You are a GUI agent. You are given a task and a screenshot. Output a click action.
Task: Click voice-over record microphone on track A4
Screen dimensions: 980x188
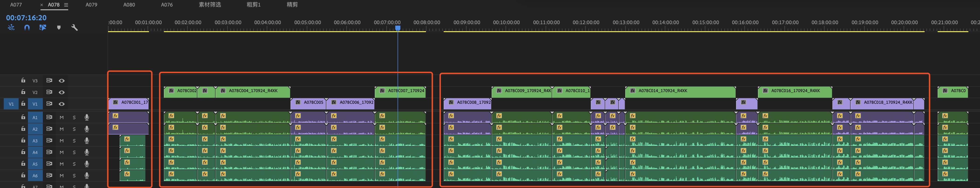point(87,152)
